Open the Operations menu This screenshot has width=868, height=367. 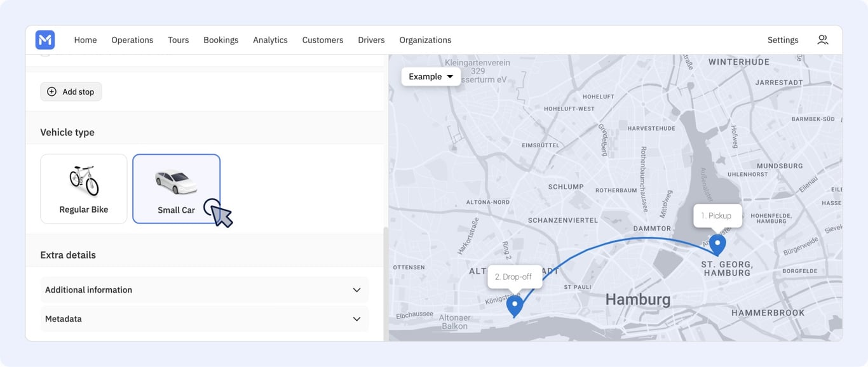(132, 40)
